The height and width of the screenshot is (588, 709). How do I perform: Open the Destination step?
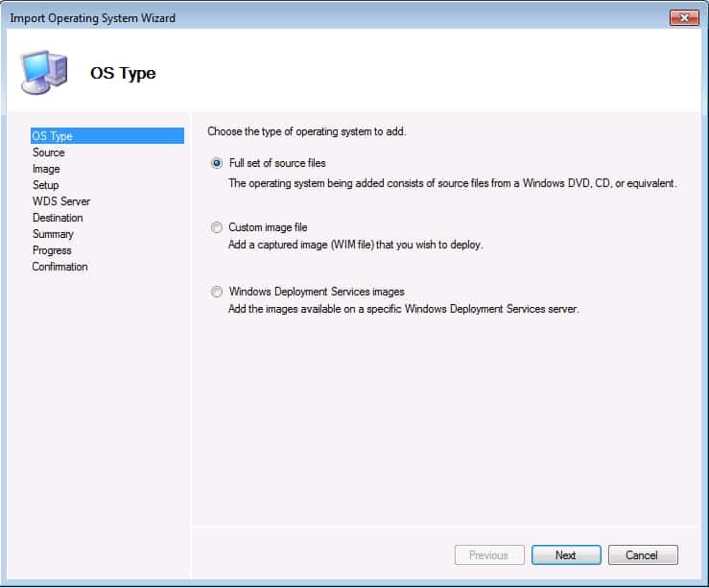58,218
